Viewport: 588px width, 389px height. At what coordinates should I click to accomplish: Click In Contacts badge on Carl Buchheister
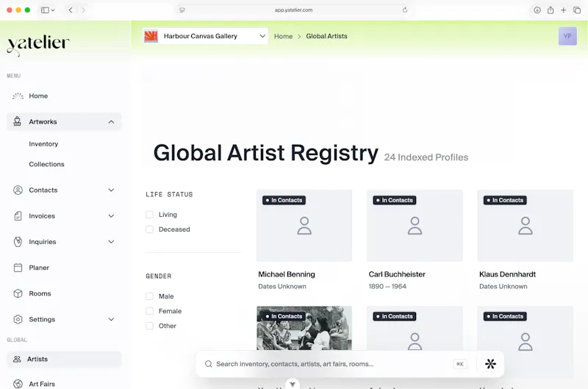click(x=395, y=200)
